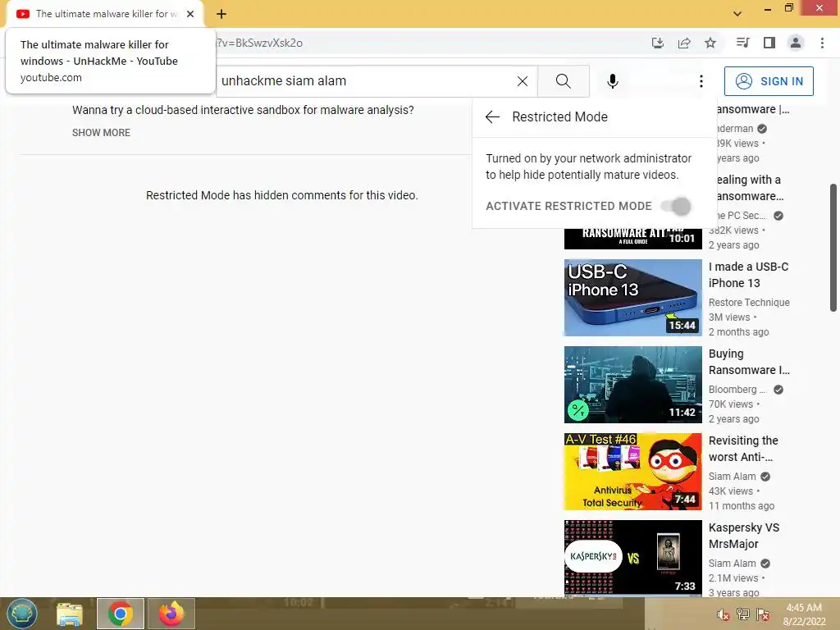
Task: Click The PC Sec... channel name
Action: [x=742, y=216]
